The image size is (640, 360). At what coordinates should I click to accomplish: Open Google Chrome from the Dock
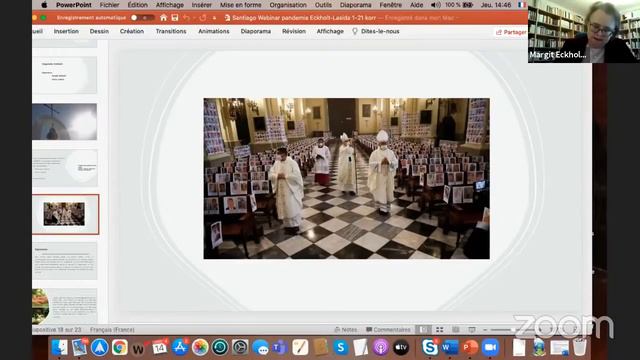(x=120, y=347)
